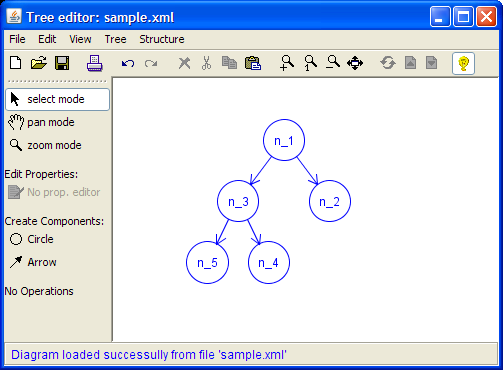Zoom in with the magnifier plus icon
The width and height of the screenshot is (503, 370).
click(x=287, y=63)
